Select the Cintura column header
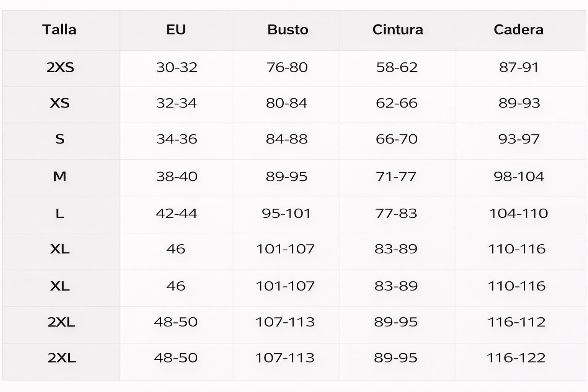588x392 pixels. pos(398,30)
